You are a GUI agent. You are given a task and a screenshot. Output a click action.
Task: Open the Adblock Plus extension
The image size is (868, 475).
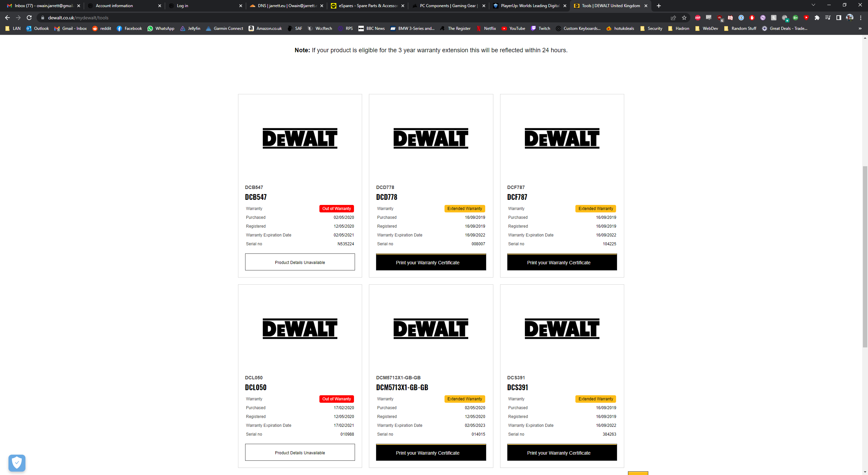click(698, 18)
